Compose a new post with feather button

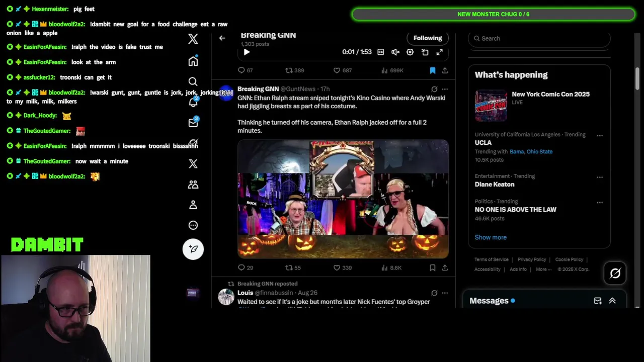(x=193, y=249)
